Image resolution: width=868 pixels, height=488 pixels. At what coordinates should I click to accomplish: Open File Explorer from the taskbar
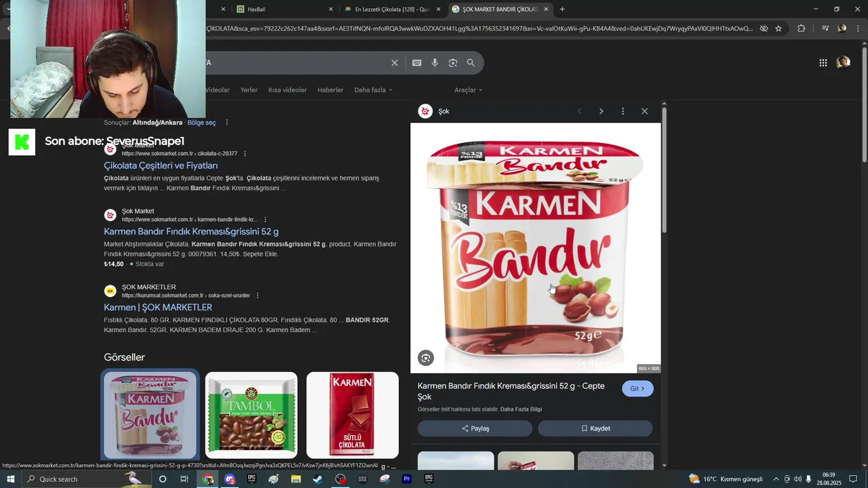click(x=296, y=479)
